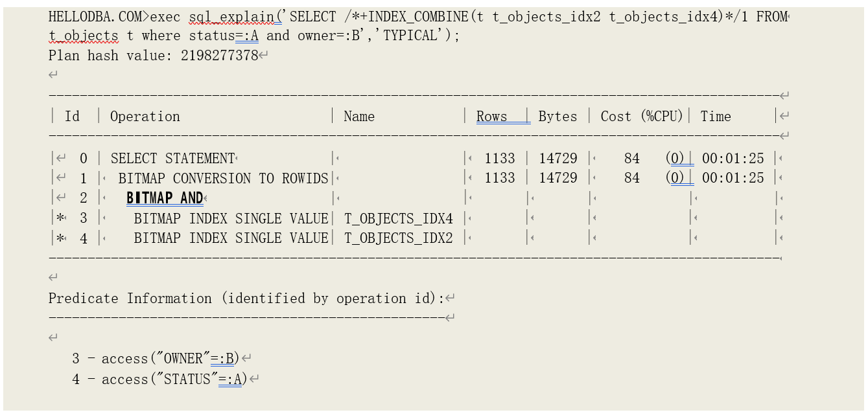Screen dimensions: 868x419
Task: Click index name T_OBJECTS_IDX2
Action: coord(399,238)
